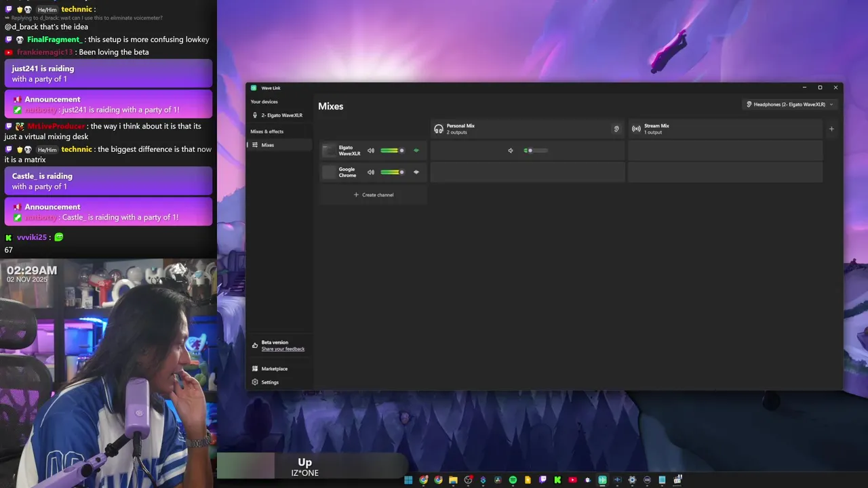This screenshot has width=868, height=488.
Task: Open the Windows Start menu
Action: click(x=408, y=480)
